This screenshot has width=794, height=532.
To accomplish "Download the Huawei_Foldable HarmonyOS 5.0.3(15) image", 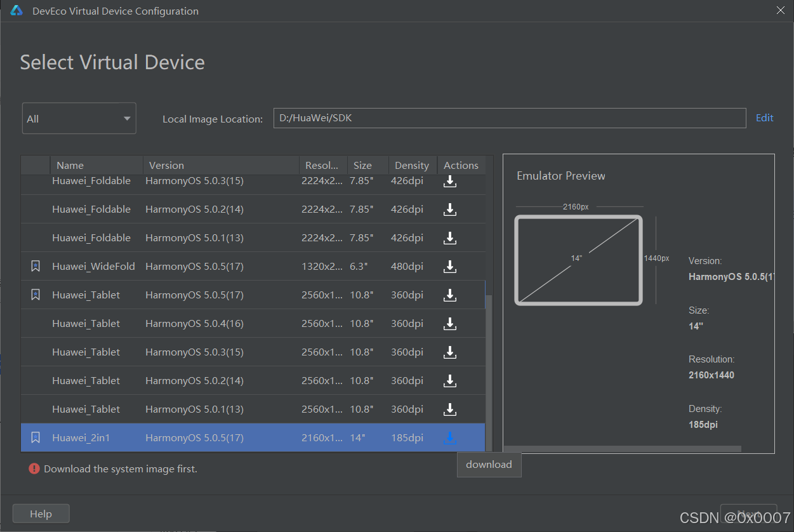I will tap(450, 182).
